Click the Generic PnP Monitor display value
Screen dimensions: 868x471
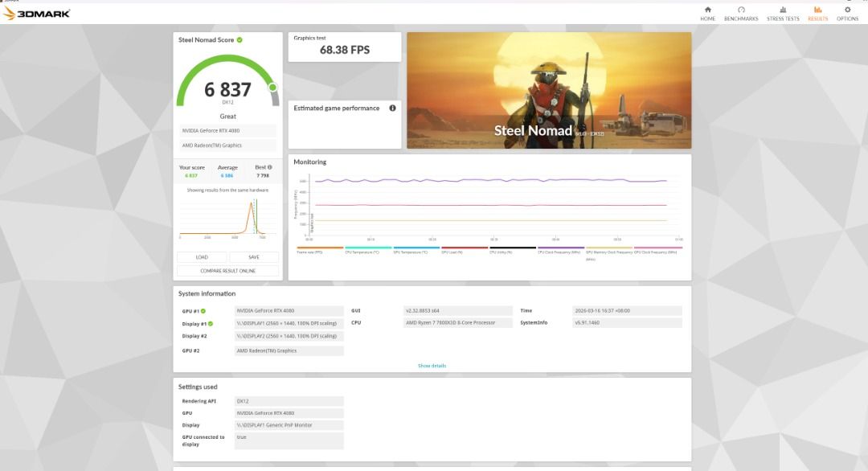(289, 426)
